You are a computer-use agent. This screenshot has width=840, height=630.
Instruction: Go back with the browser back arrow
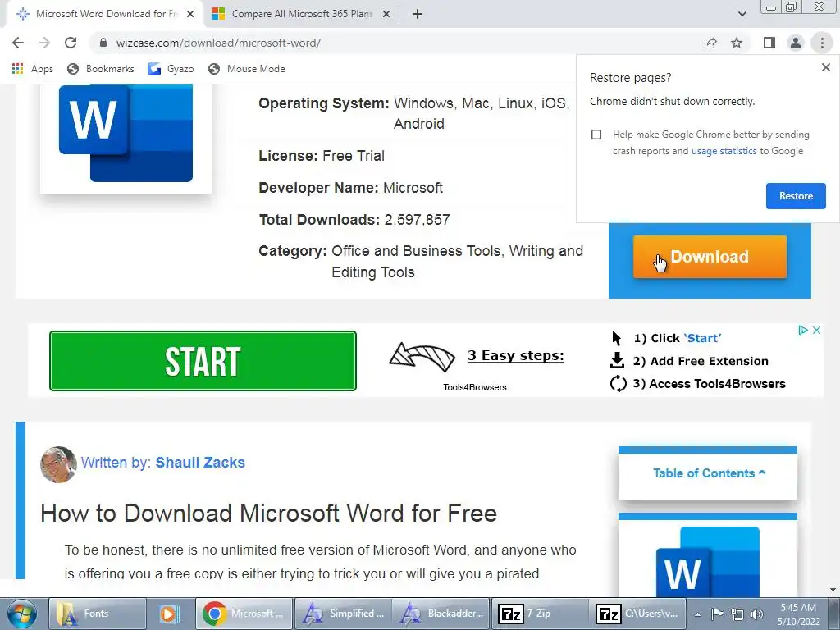(x=18, y=43)
